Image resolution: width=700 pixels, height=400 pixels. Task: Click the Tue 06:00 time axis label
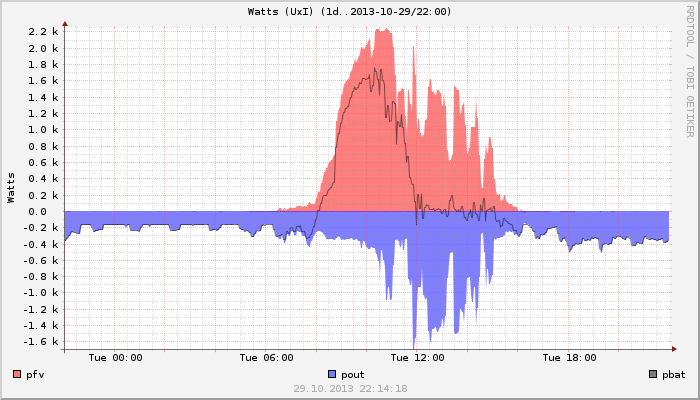click(267, 358)
